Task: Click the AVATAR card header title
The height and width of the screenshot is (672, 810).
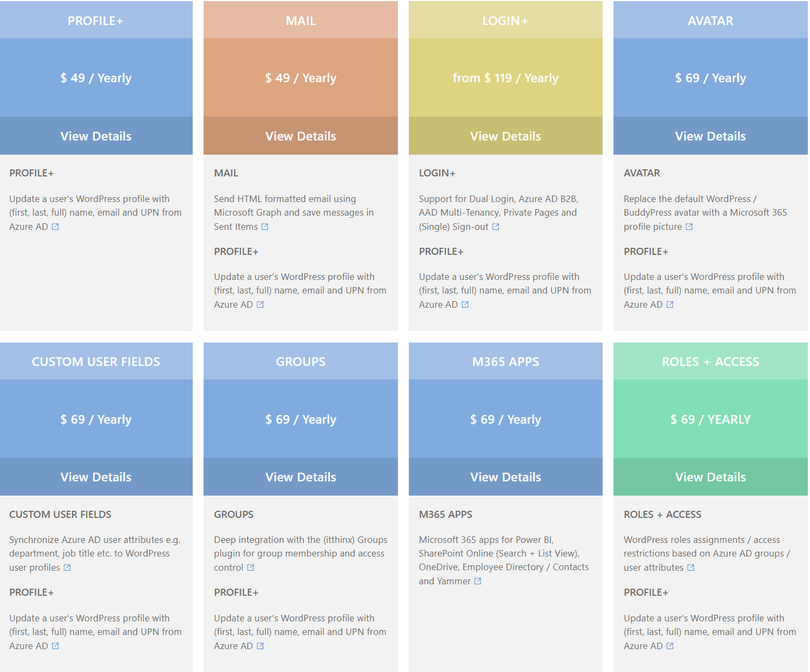Action: [710, 21]
